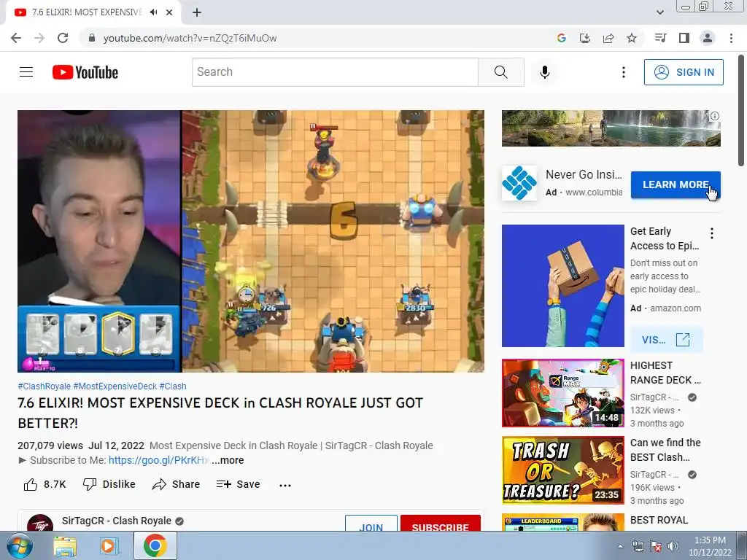
Task: Open the SirTagCR - Clash Royale channel name
Action: 116,521
